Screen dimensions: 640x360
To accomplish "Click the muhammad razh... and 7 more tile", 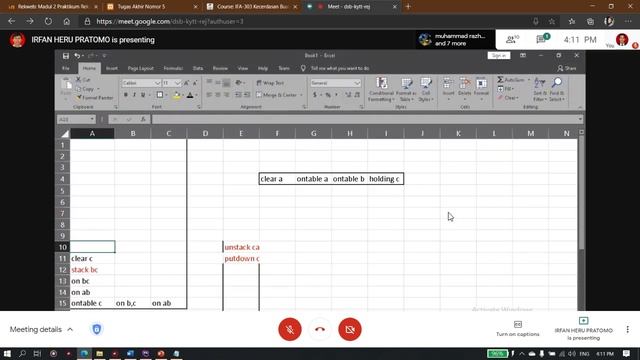I will tap(454, 40).
